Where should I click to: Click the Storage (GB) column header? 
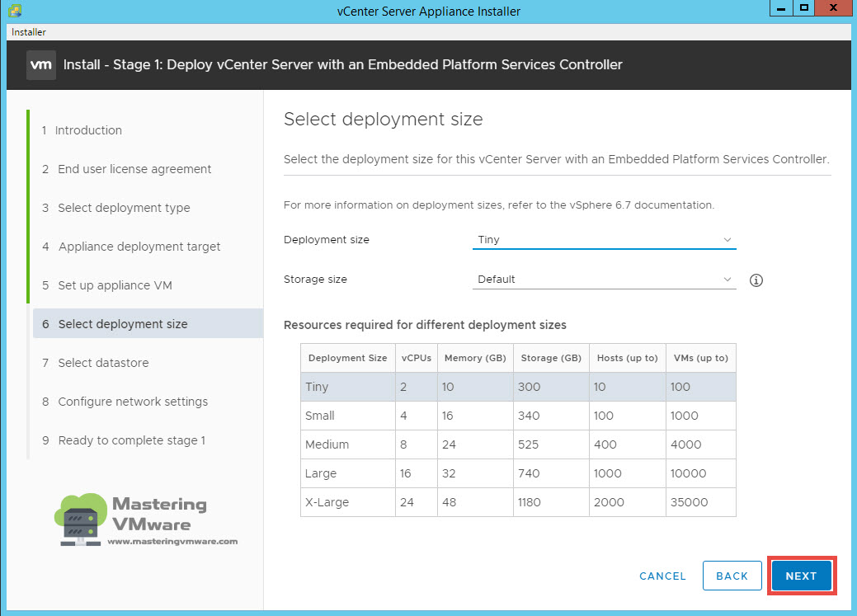tap(551, 358)
